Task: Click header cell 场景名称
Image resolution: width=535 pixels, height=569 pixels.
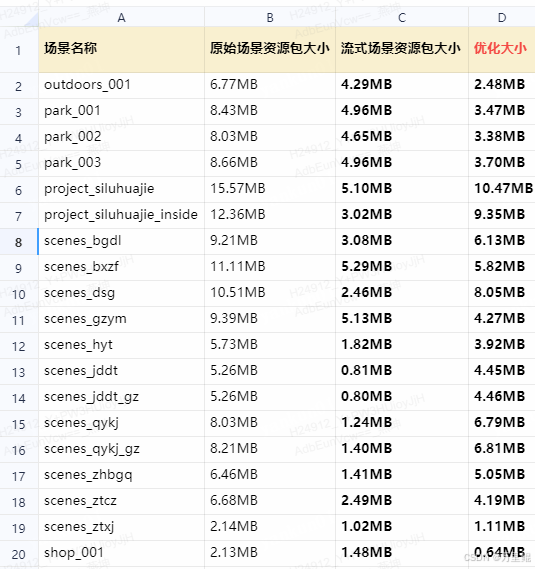Action: click(121, 50)
